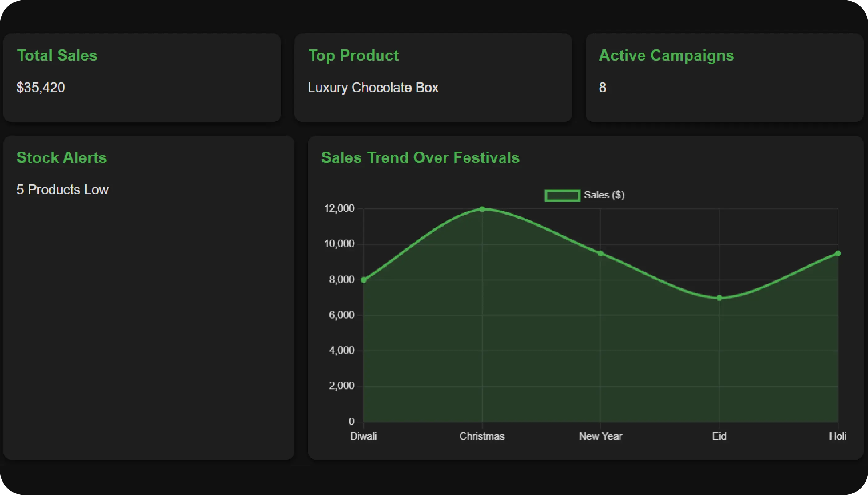Screen dimensions: 868x495
Task: Click Luxury Chocolate Box text
Action: tap(373, 87)
